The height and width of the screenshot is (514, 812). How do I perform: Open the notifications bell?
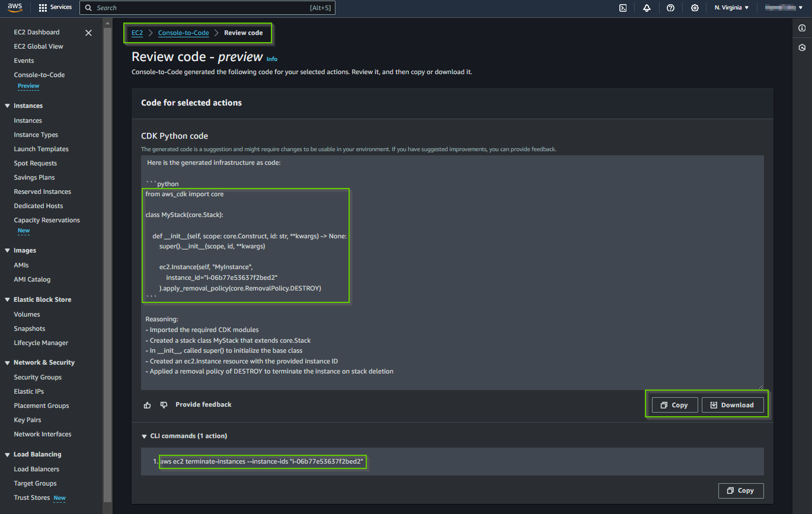pyautogui.click(x=647, y=8)
